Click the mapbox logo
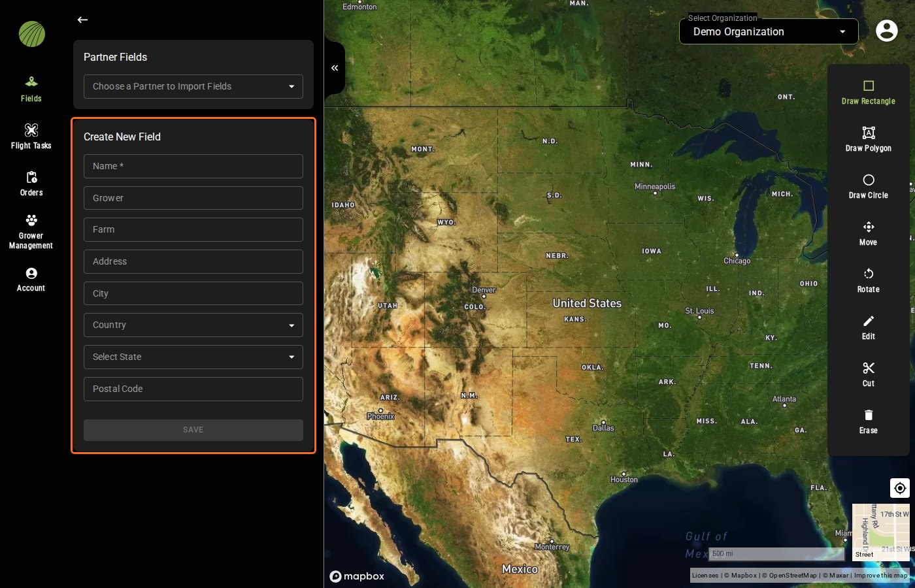This screenshot has height=588, width=915. (x=357, y=576)
